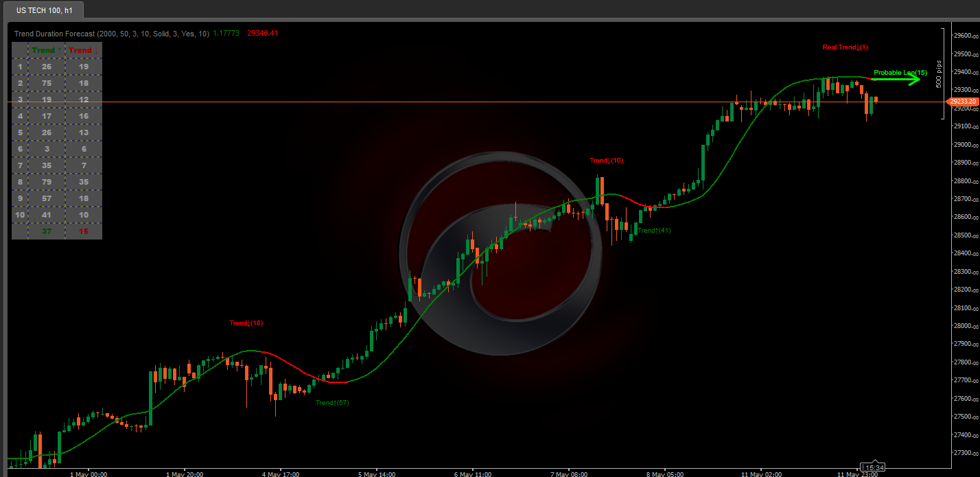Click the current price marker 29233.20
Screen dimensions: 980x477
click(962, 102)
